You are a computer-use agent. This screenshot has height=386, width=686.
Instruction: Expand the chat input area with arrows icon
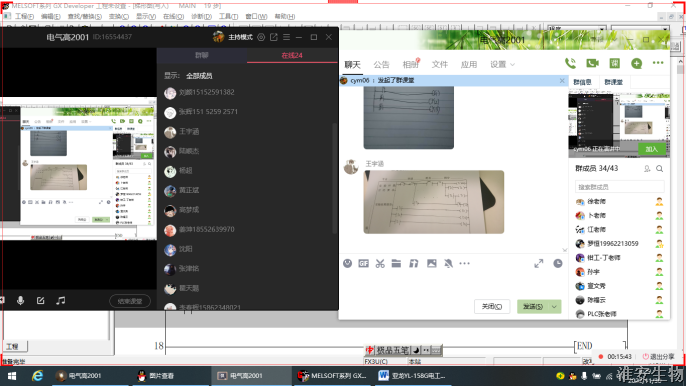click(539, 263)
